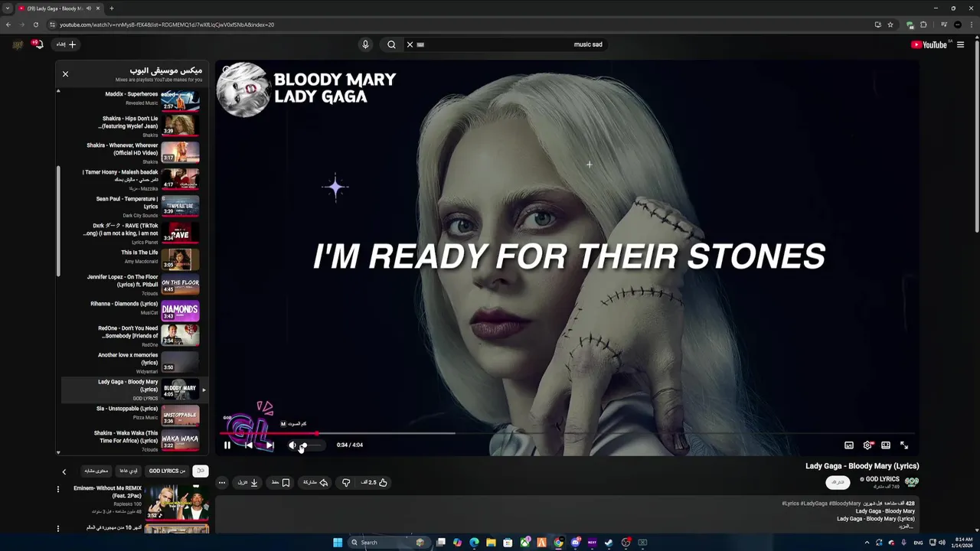This screenshot has height=551, width=980.
Task: Switch to theater mode view
Action: pyautogui.click(x=886, y=445)
